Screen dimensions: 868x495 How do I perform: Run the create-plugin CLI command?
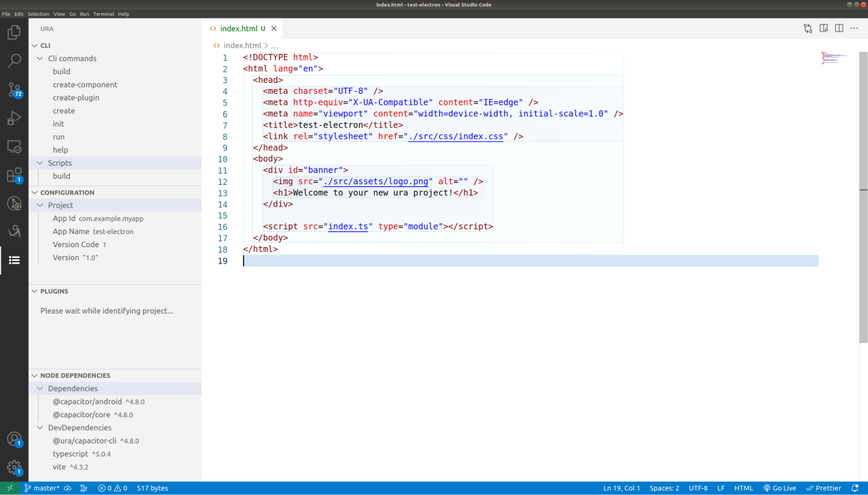pos(115,98)
